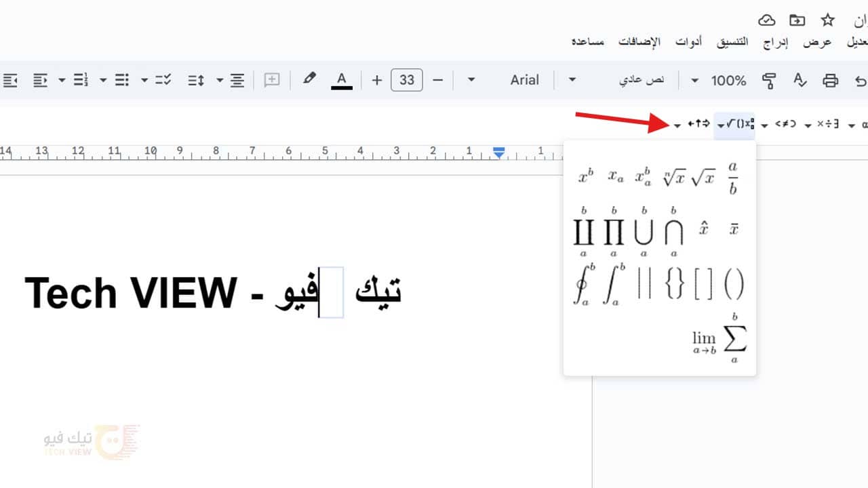Viewport: 868px width, 488px height.
Task: Insert combined subscript-superscript x_a^b
Action: (644, 177)
